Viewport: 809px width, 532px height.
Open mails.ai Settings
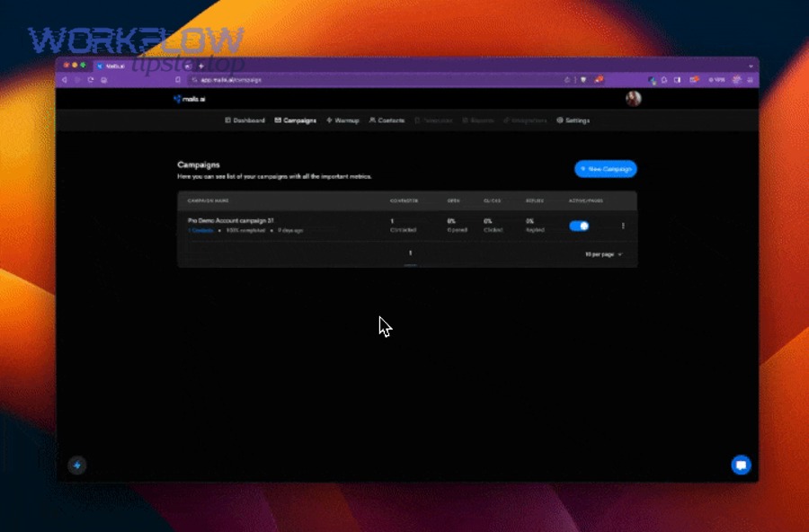pyautogui.click(x=574, y=120)
